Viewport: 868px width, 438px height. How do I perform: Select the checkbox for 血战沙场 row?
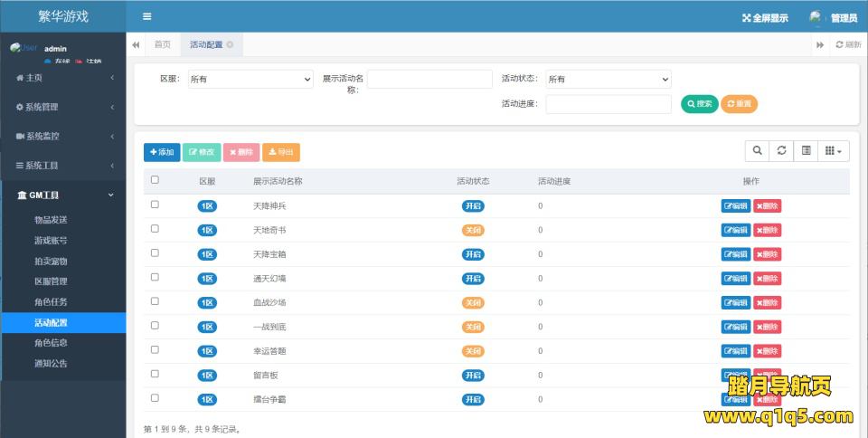click(155, 301)
